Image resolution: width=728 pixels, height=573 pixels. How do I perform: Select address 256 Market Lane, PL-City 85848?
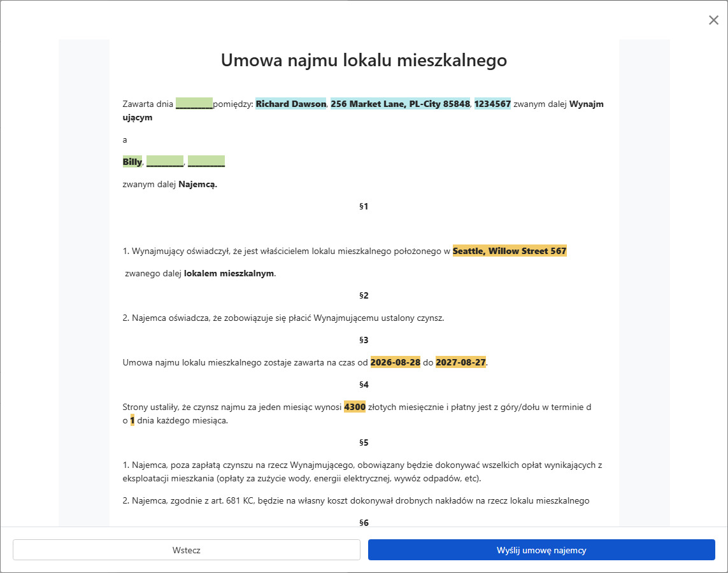pyautogui.click(x=400, y=104)
